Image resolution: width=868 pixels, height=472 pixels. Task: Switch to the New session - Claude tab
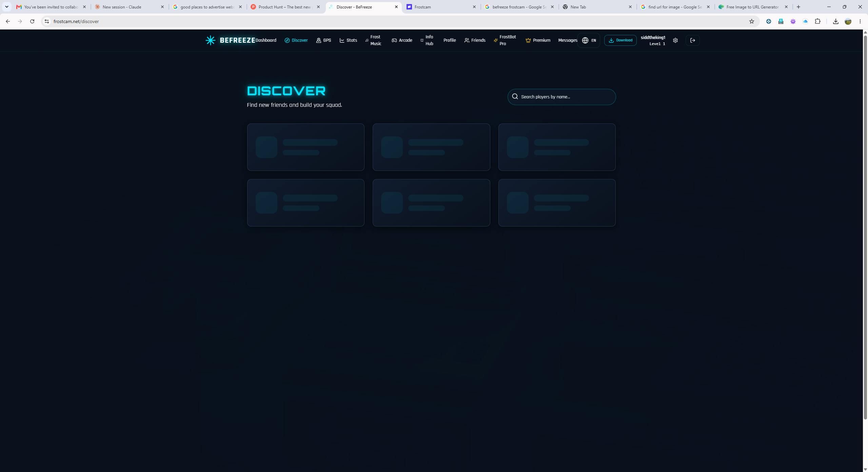pos(130,7)
